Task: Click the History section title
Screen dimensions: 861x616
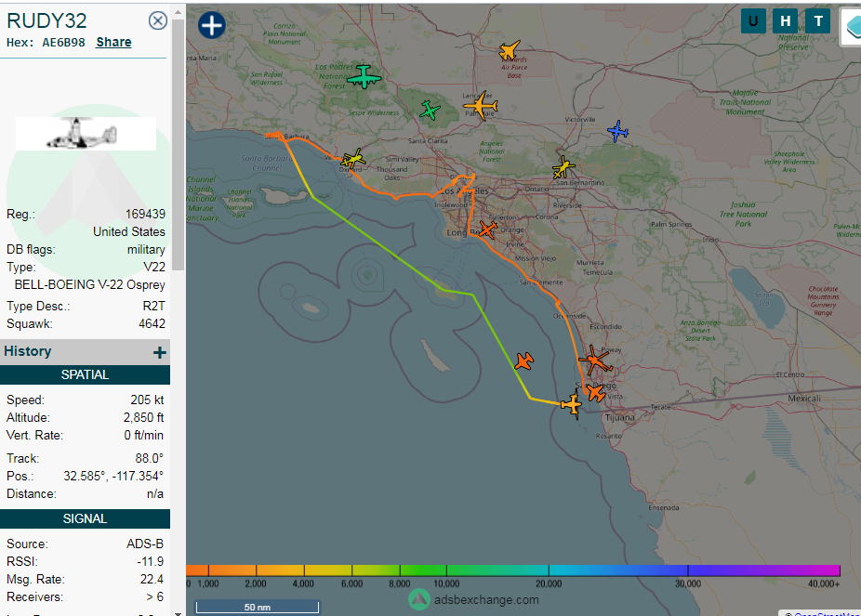Action: [28, 351]
